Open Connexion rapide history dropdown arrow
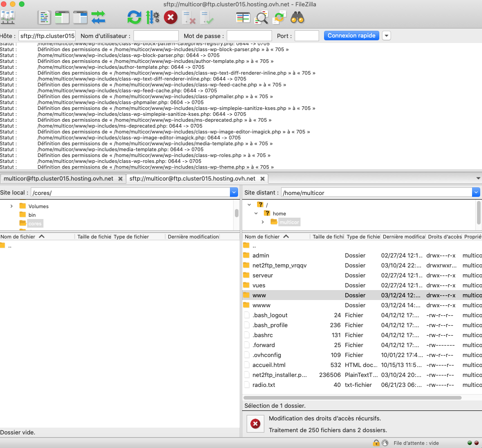The image size is (482, 448). [x=387, y=36]
